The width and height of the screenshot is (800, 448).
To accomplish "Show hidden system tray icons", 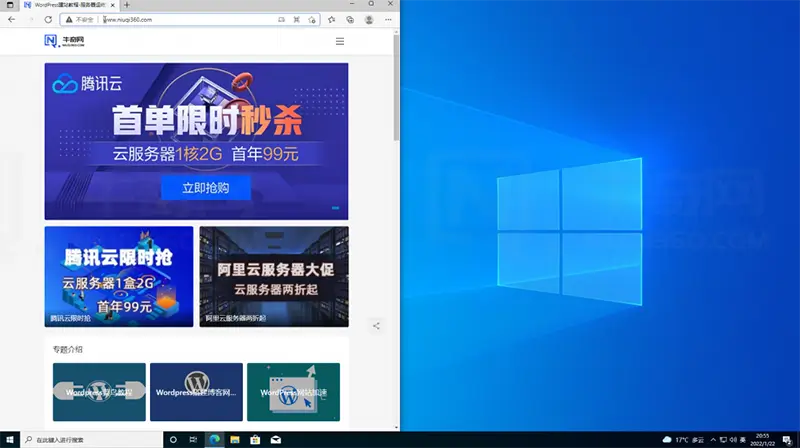I will tap(713, 439).
